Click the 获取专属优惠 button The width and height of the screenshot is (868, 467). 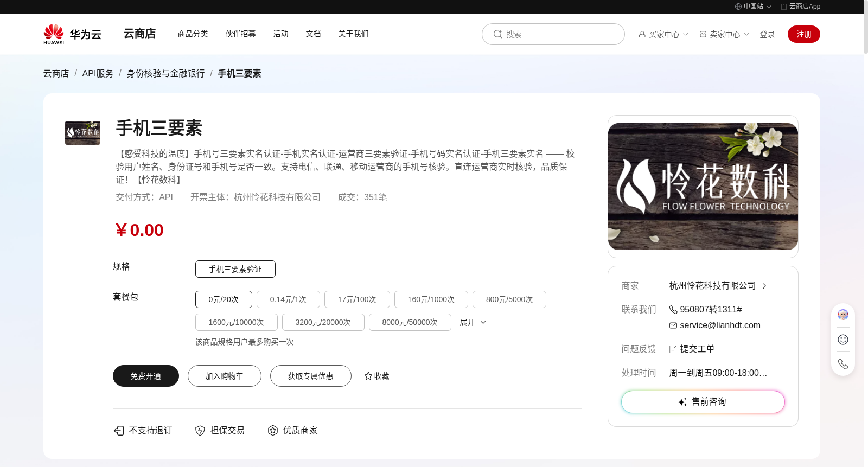311,376
